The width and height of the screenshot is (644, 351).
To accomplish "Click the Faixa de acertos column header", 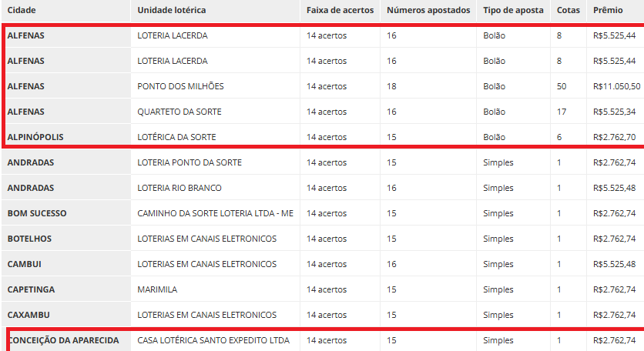I will [340, 10].
